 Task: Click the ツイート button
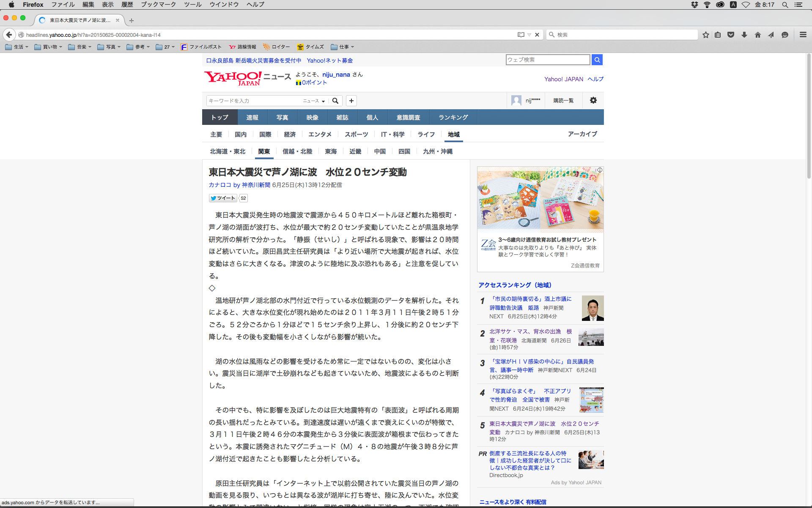coord(223,198)
